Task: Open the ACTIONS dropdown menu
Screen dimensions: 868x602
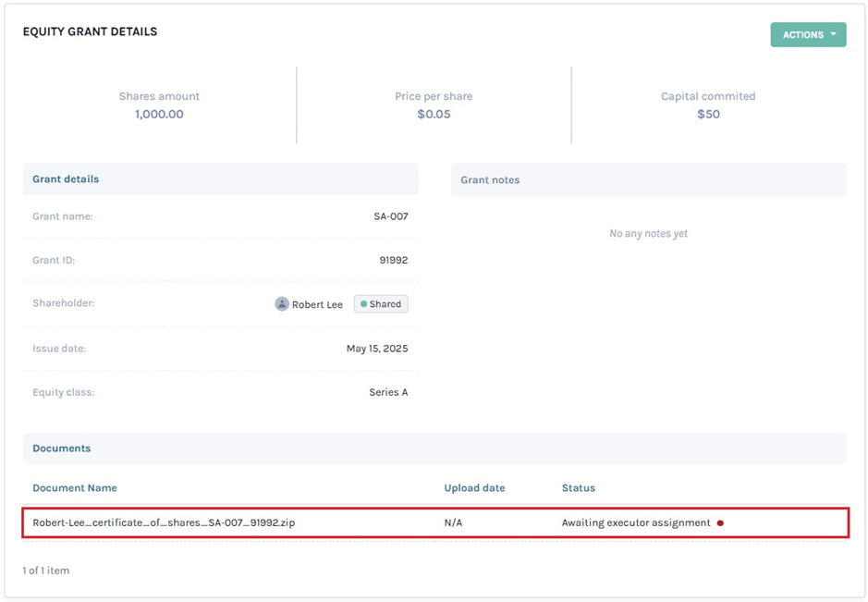Action: click(x=808, y=35)
